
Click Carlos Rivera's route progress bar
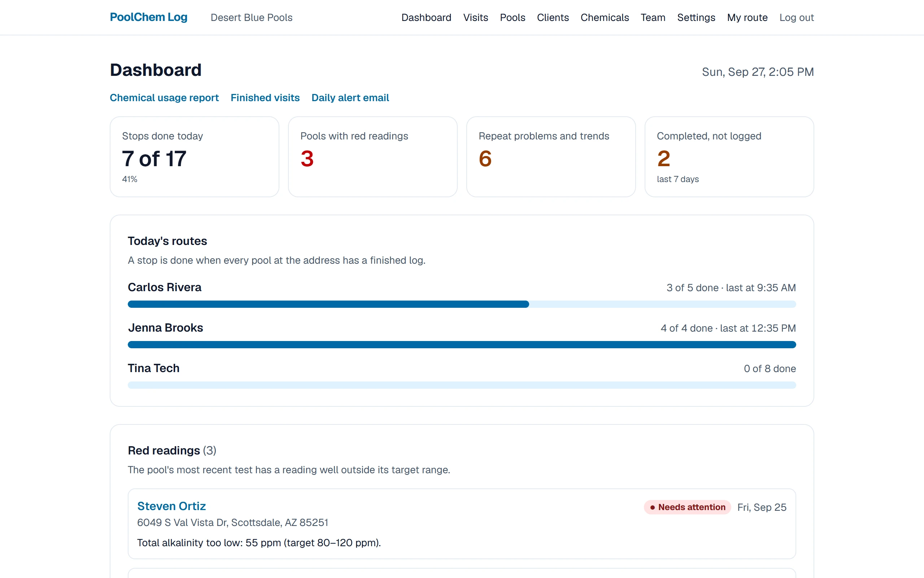[x=462, y=304]
